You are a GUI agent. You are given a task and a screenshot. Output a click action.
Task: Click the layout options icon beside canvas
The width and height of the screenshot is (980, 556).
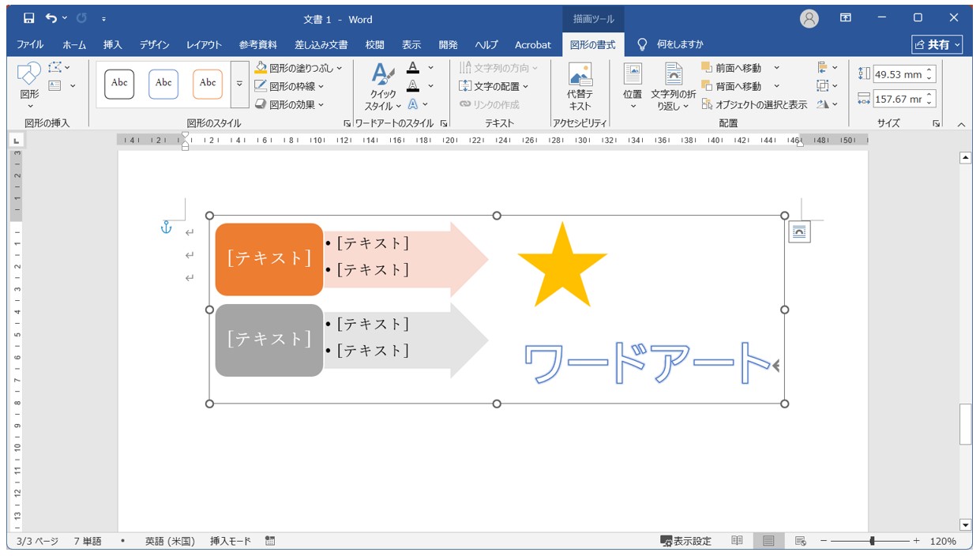pos(799,231)
